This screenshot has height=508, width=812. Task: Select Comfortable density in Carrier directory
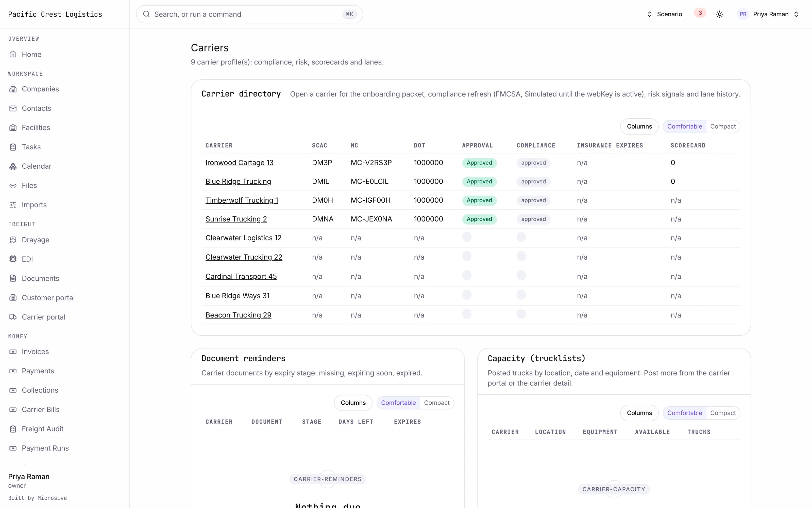[x=685, y=126]
